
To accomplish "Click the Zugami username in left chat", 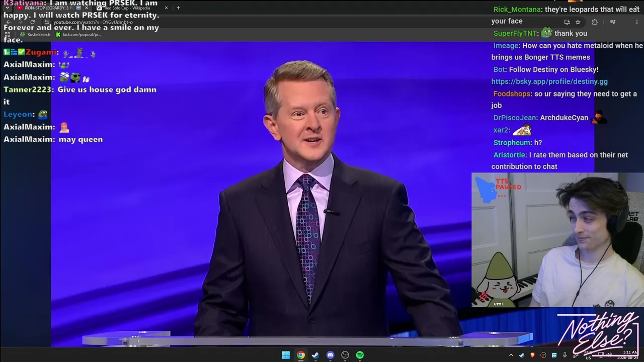I will coord(41,52).
